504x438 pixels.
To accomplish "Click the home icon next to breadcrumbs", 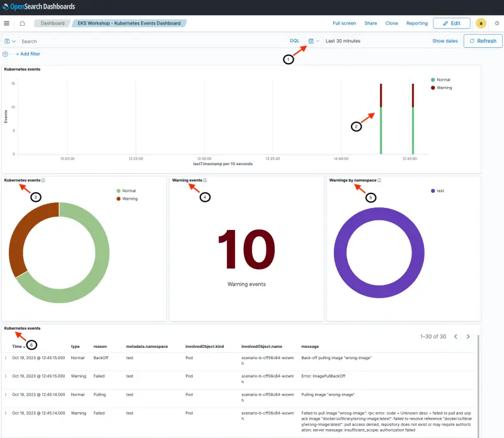I will [x=21, y=23].
